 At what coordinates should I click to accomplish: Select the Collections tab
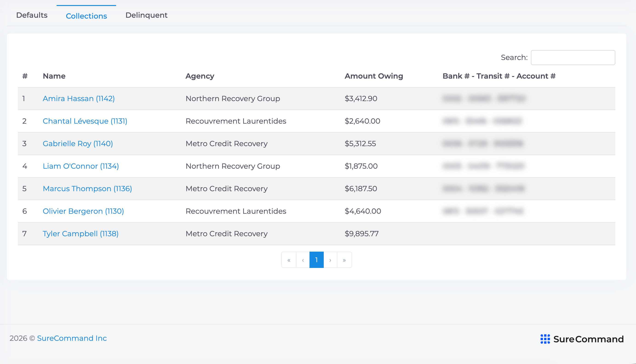tap(86, 16)
